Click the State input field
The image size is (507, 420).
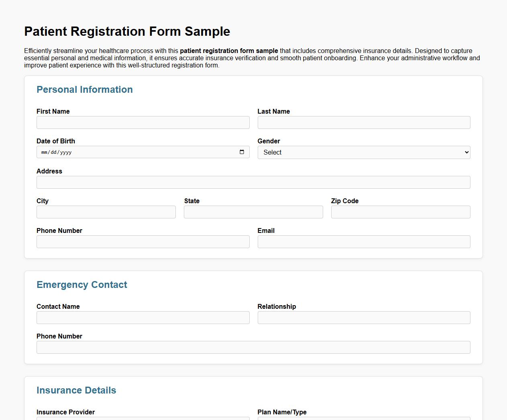pos(253,212)
